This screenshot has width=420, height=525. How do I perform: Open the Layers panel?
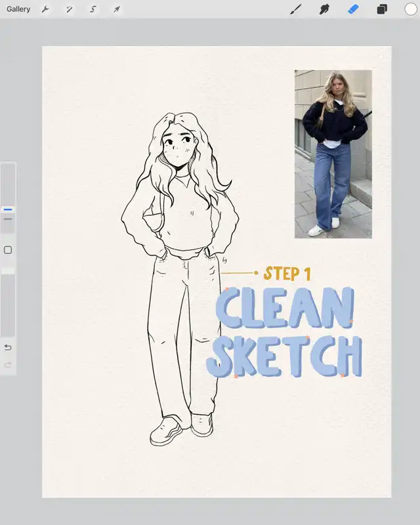point(382,9)
